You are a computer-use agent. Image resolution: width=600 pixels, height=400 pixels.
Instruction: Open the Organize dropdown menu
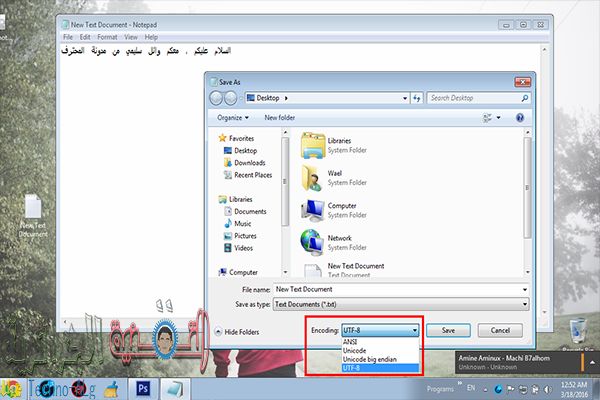(237, 117)
